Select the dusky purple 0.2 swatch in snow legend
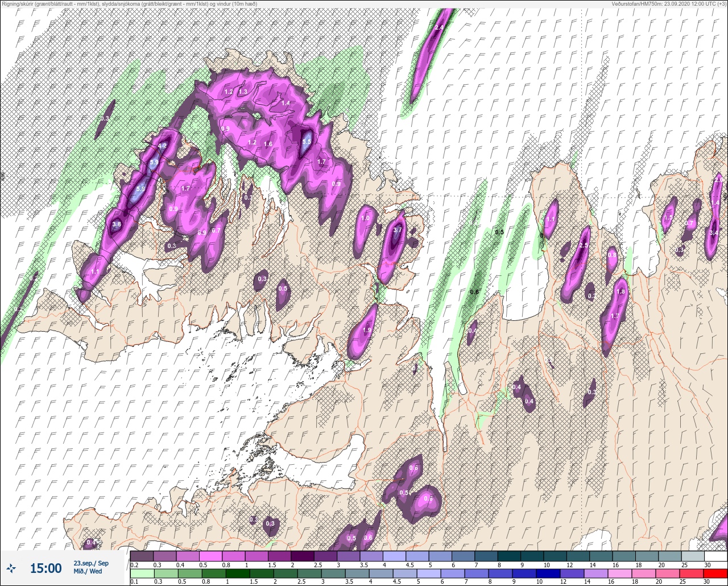The height and width of the screenshot is (586, 728). tap(142, 556)
